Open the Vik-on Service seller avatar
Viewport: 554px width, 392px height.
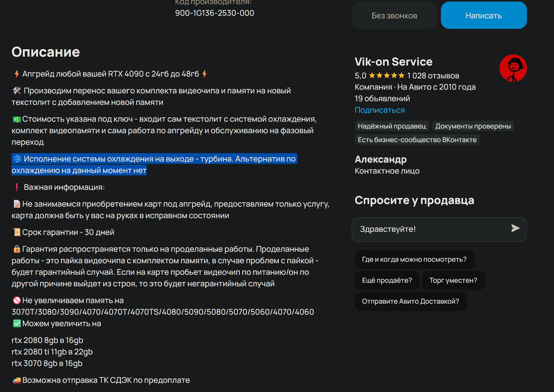(513, 68)
